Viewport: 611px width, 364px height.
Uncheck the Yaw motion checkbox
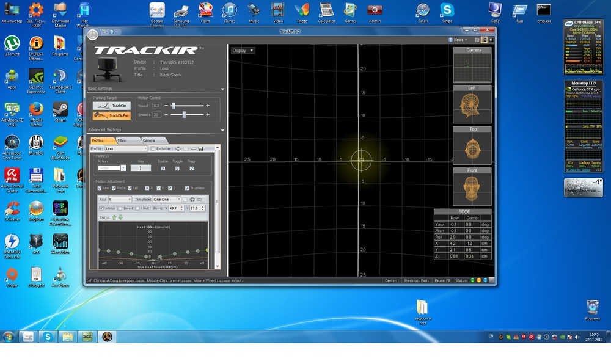pos(100,188)
